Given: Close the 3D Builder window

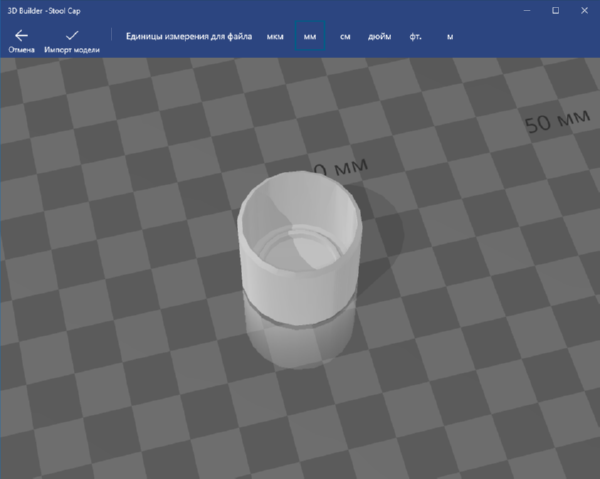Looking at the screenshot, I should (x=584, y=10).
